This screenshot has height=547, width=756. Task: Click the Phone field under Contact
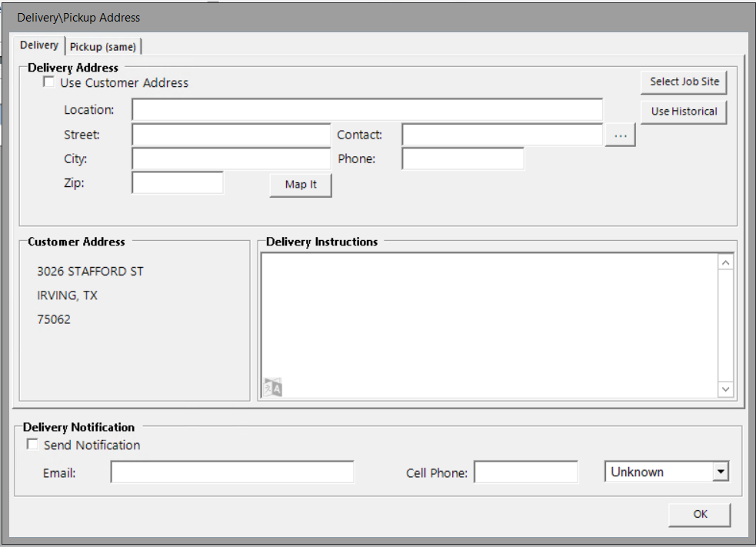(462, 159)
